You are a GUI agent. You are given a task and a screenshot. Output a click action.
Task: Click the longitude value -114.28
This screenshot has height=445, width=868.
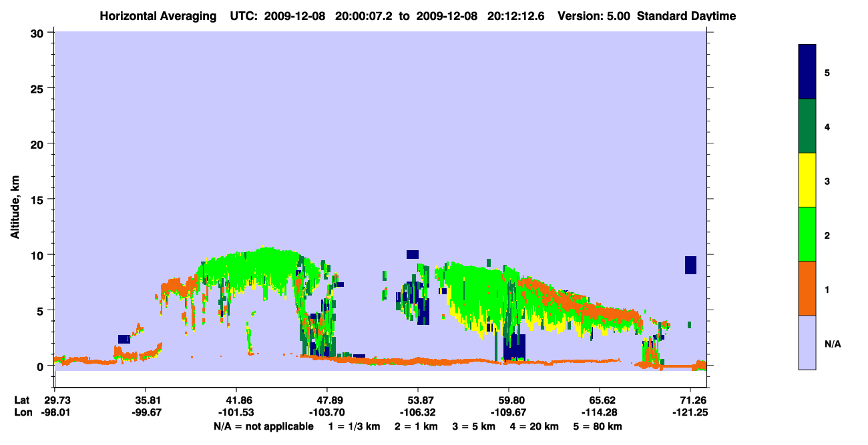(x=600, y=412)
